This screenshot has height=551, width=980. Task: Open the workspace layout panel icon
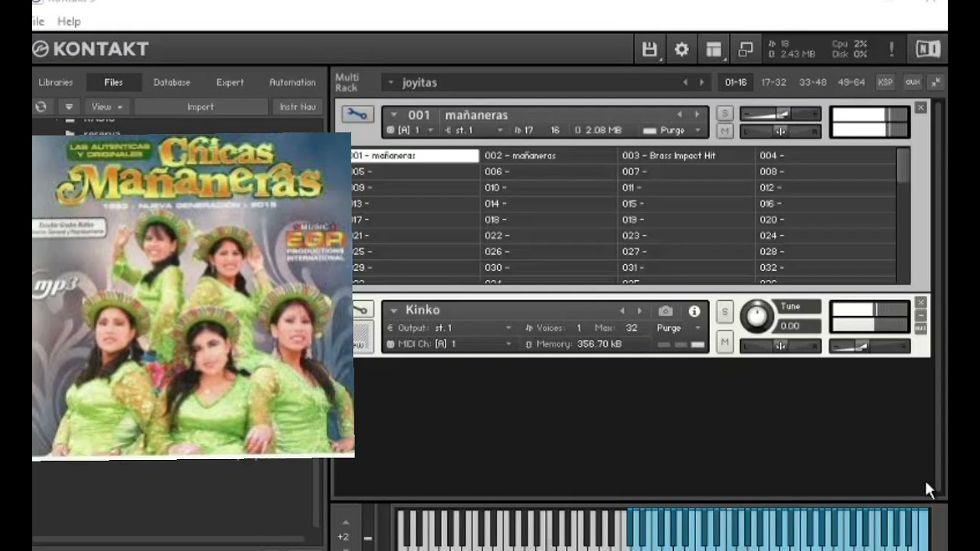(x=714, y=50)
